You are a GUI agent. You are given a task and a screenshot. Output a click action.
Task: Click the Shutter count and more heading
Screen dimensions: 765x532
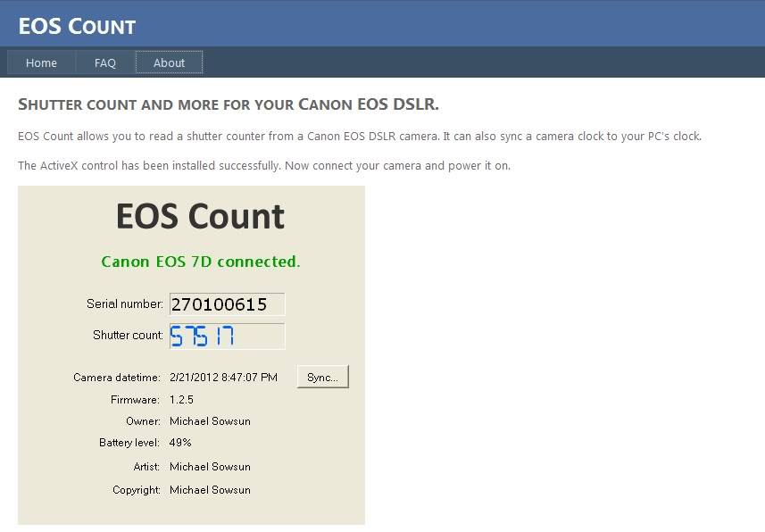point(229,104)
